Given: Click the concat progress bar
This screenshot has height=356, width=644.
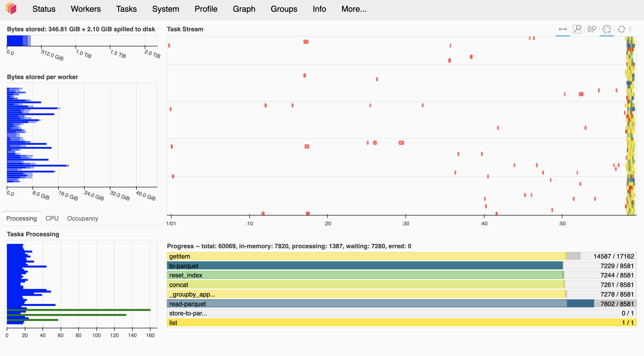Looking at the screenshot, I should tap(402, 285).
